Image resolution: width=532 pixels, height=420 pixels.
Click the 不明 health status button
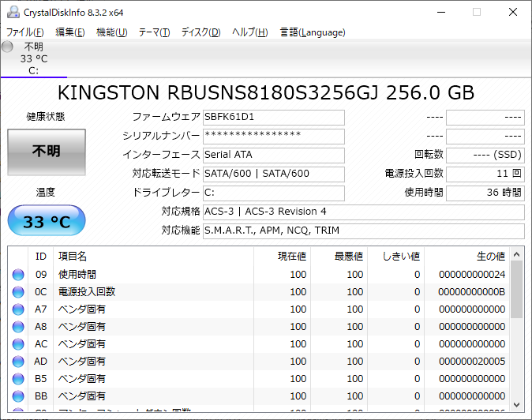47,152
